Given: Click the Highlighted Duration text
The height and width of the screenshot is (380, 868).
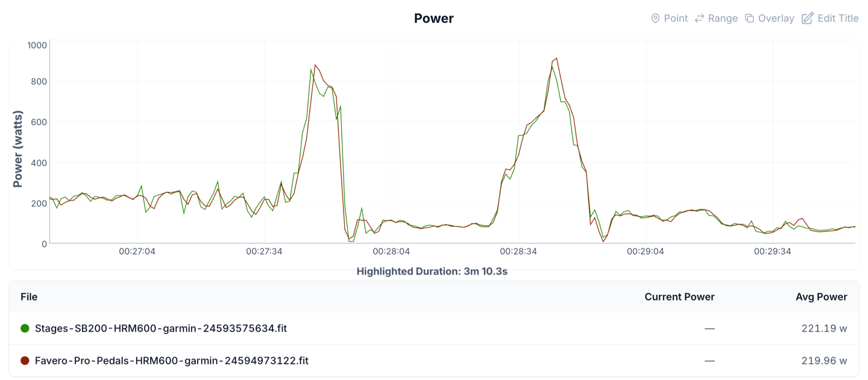Looking at the screenshot, I should (x=432, y=271).
